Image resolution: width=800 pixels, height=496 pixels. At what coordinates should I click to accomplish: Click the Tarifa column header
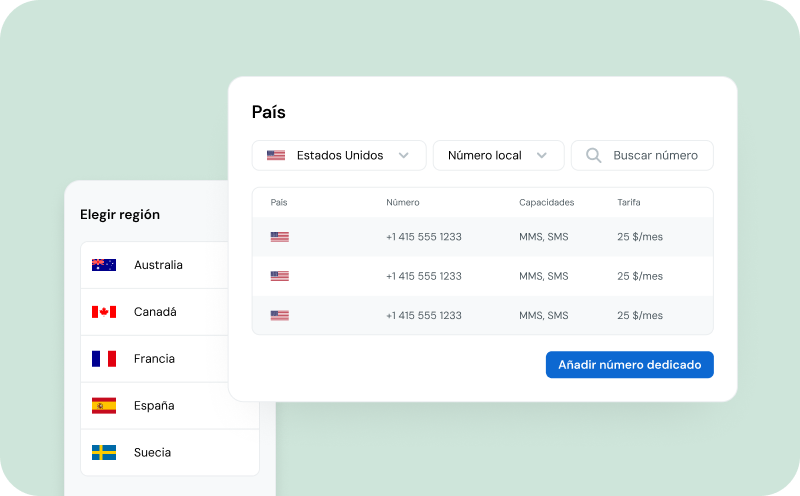coord(629,203)
